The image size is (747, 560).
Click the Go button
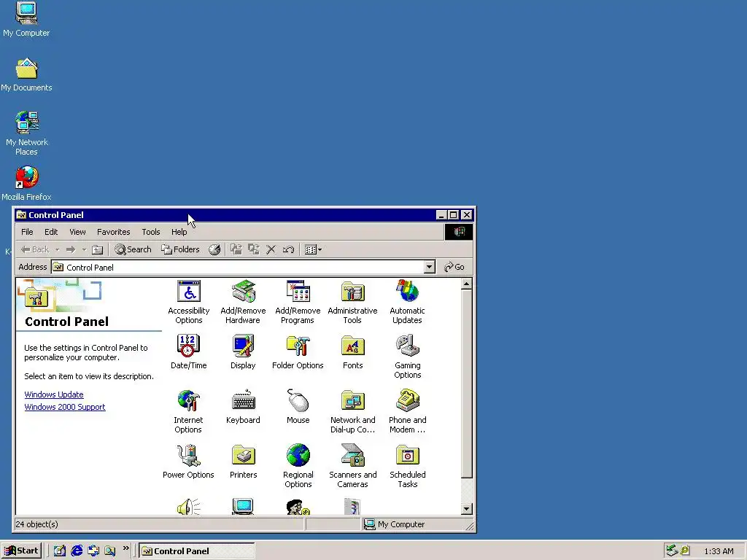pyautogui.click(x=454, y=267)
